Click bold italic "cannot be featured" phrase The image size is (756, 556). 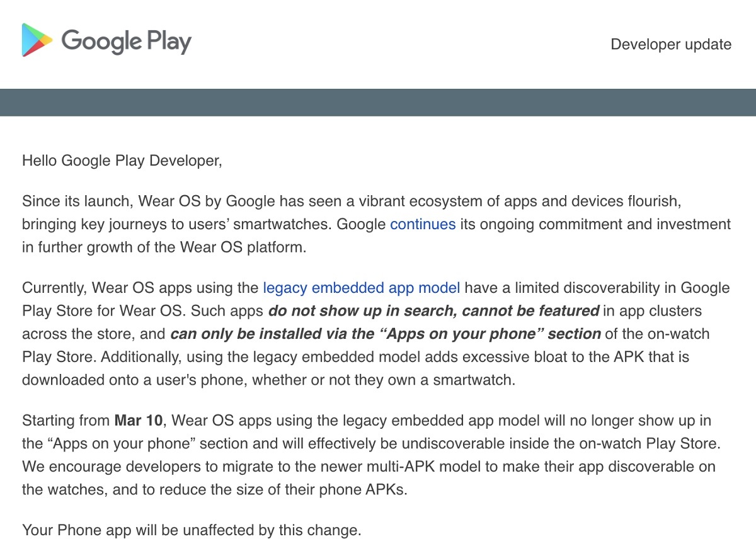(x=530, y=310)
